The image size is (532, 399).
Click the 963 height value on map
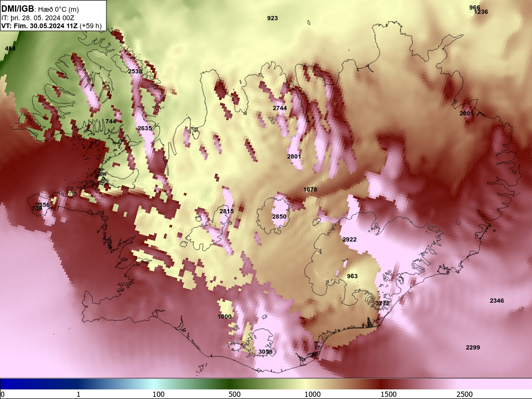352,276
